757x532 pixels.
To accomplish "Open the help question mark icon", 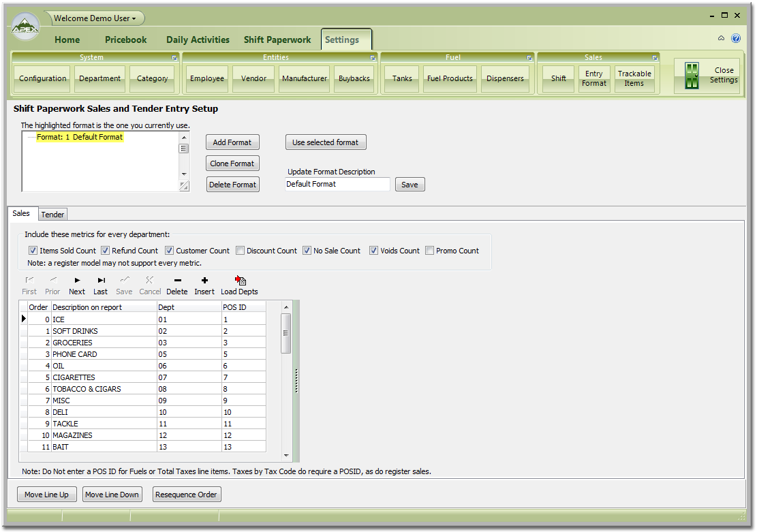I will 736,38.
